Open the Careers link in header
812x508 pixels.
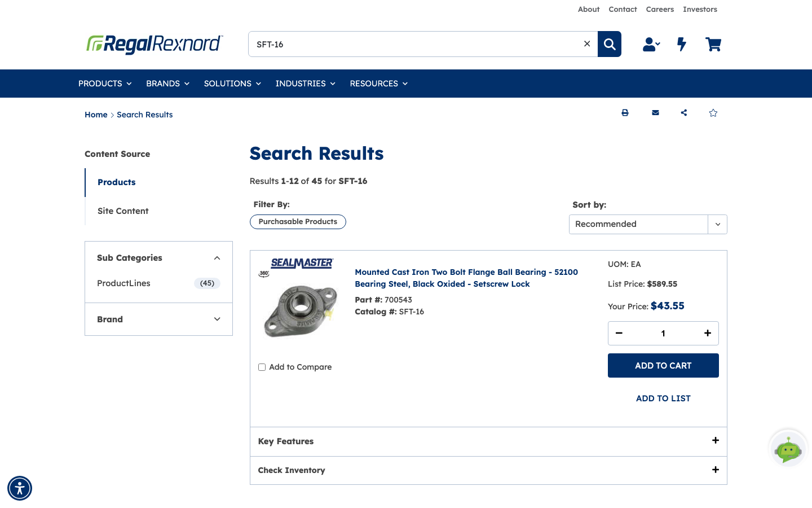pos(660,10)
